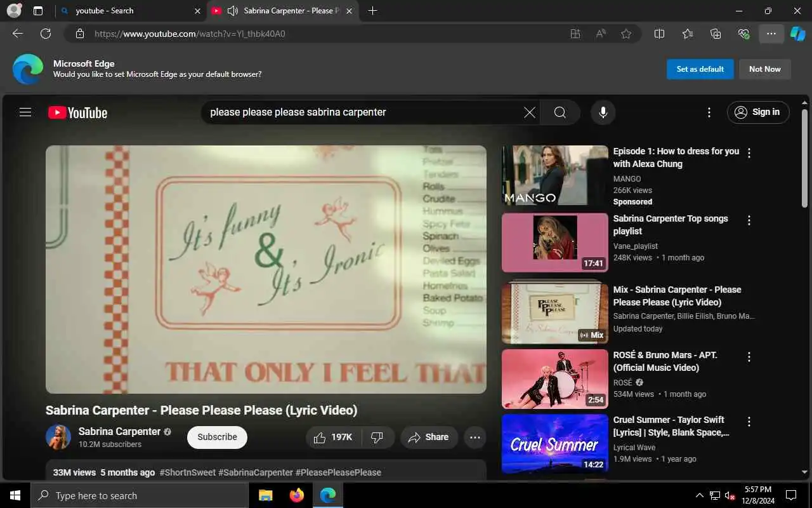
Task: Clear the YouTube search box text
Action: pos(529,112)
